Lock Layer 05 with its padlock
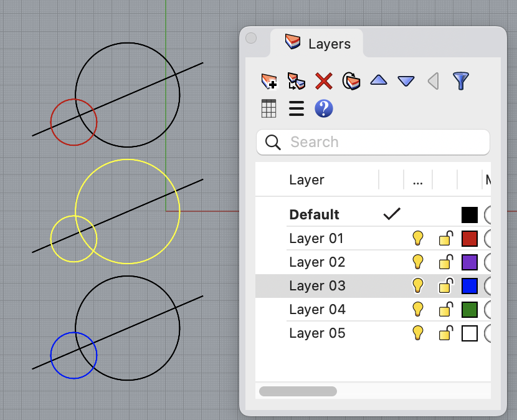The width and height of the screenshot is (517, 420). (x=445, y=333)
